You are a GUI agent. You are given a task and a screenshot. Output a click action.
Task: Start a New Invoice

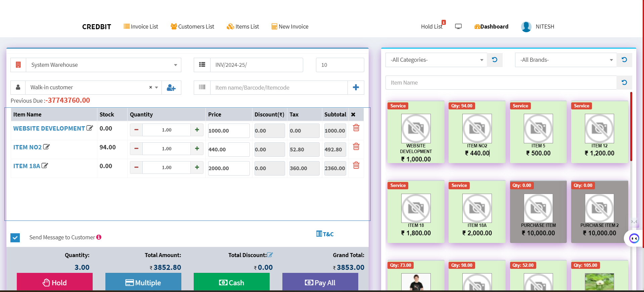click(290, 27)
